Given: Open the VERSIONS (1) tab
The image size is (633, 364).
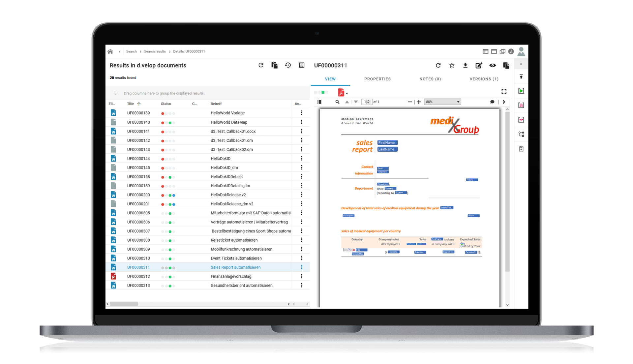Looking at the screenshot, I should 484,79.
